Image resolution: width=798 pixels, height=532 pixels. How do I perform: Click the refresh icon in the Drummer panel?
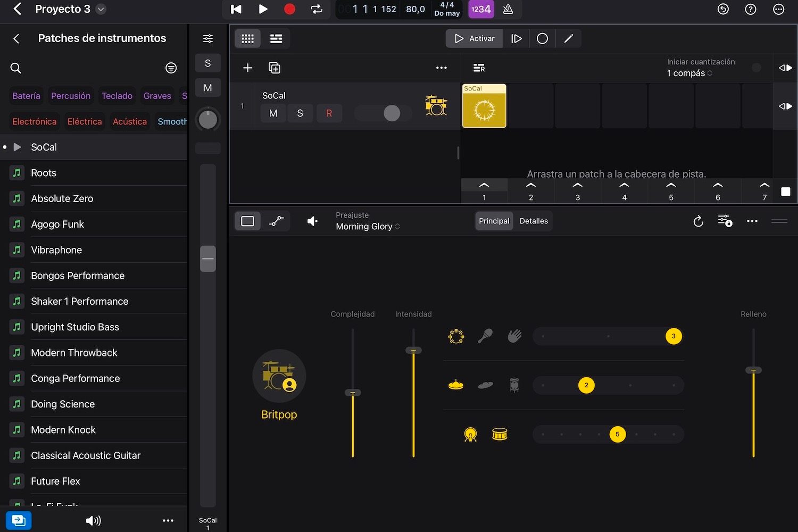[699, 221]
